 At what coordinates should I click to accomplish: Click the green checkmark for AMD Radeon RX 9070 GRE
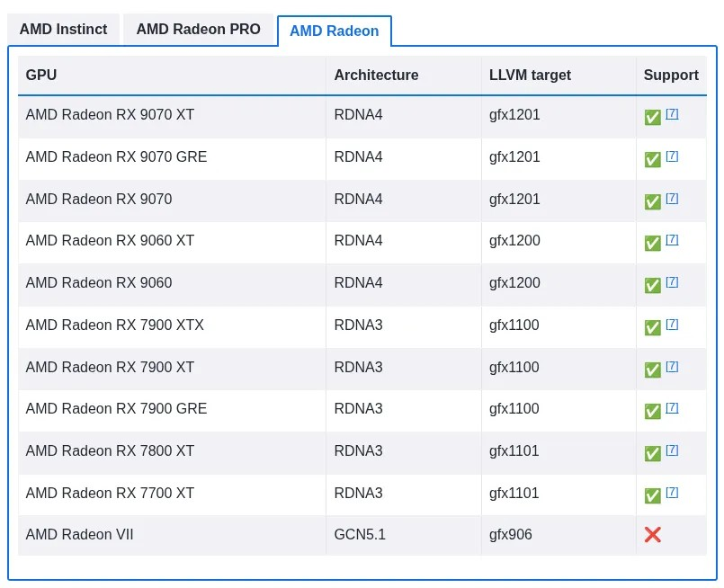coord(652,158)
